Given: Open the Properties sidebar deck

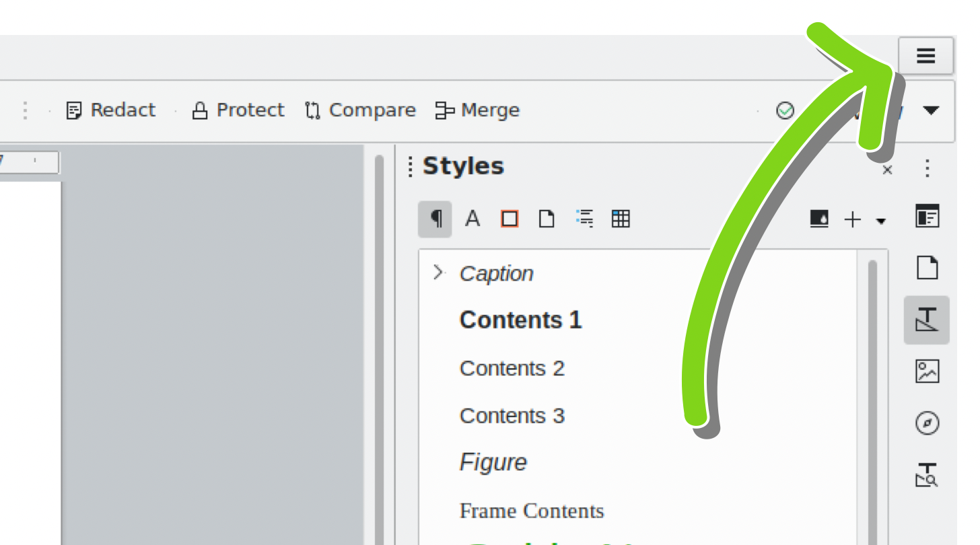Looking at the screenshot, I should (927, 217).
